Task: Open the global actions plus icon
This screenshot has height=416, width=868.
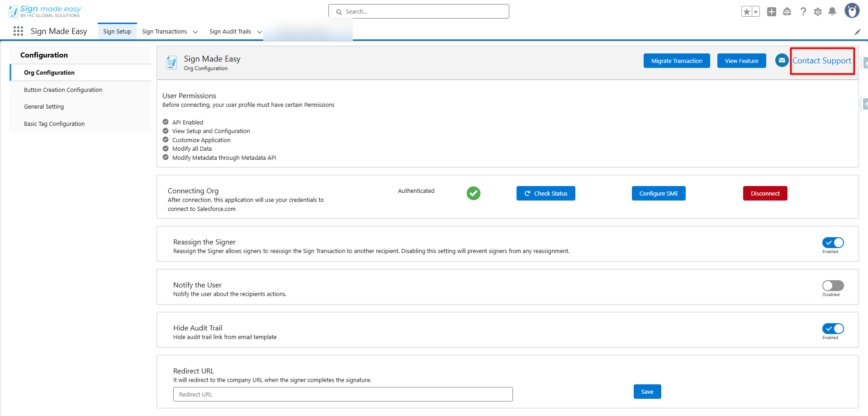Action: tap(772, 12)
